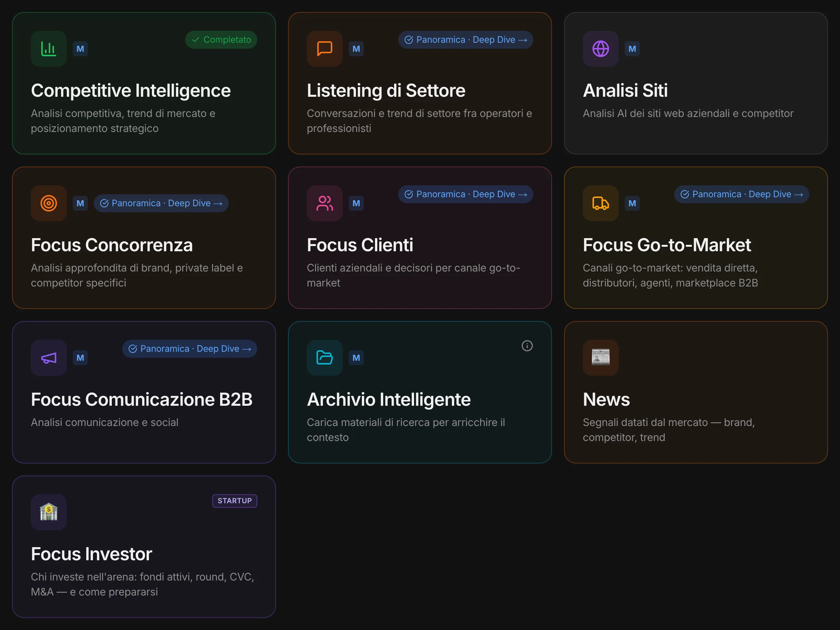840x630 pixels.
Task: Open Panoramica · Deep Dive on Focus Go-to-Market
Action: [742, 194]
